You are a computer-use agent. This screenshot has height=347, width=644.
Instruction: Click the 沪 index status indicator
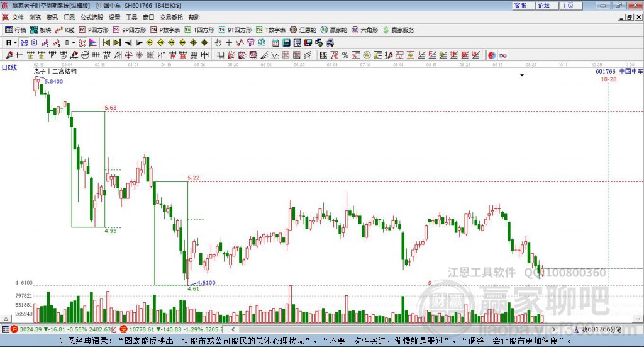[14, 329]
